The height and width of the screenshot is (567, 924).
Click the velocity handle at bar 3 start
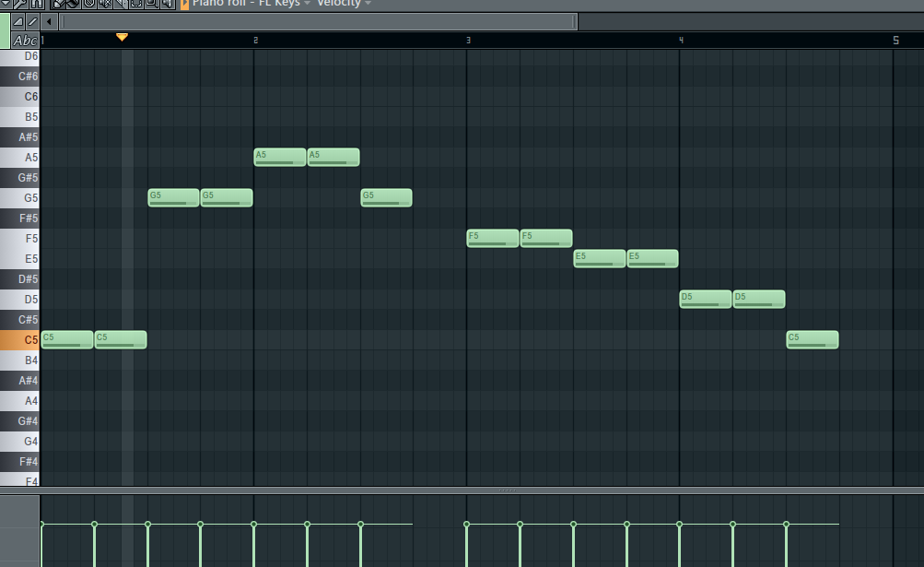point(467,524)
